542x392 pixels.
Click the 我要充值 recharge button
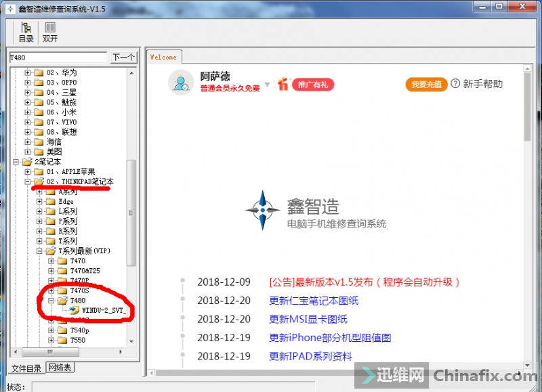click(427, 85)
